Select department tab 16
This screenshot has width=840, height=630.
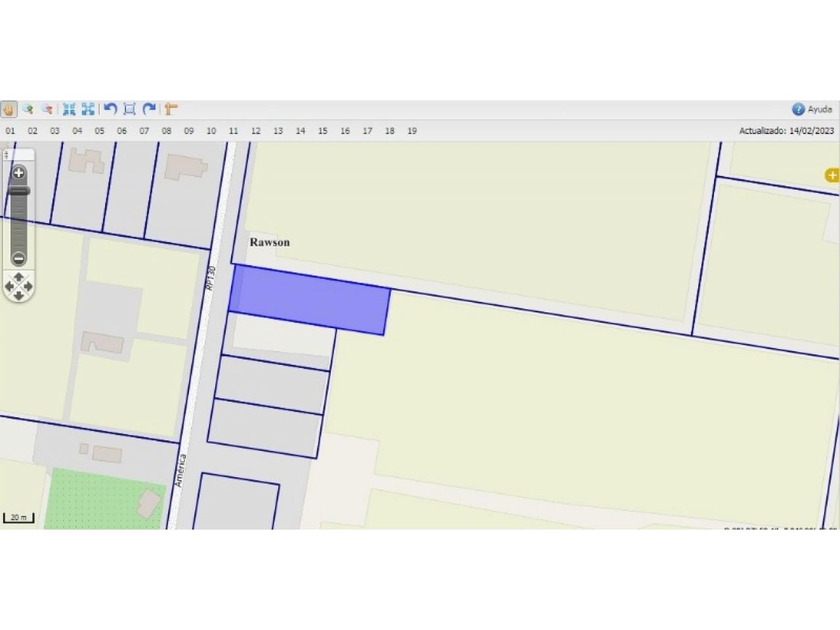345,131
